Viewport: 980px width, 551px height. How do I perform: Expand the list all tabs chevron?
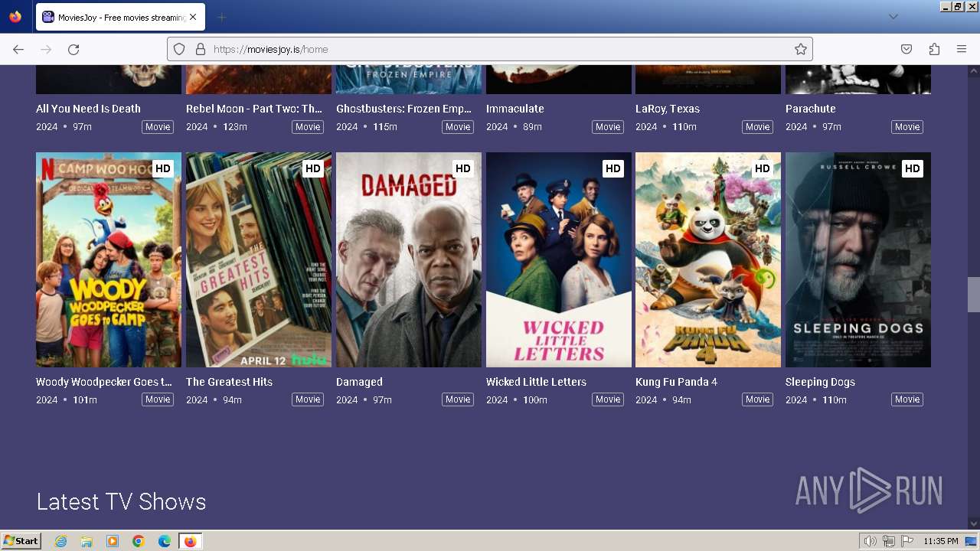point(893,17)
